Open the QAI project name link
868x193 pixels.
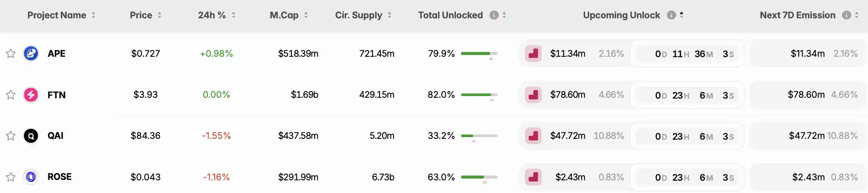(x=55, y=136)
